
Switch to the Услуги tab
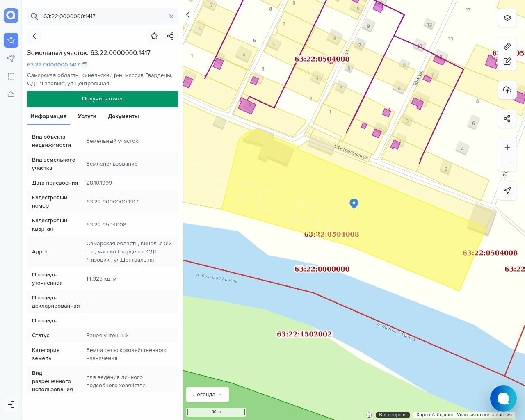87,116
